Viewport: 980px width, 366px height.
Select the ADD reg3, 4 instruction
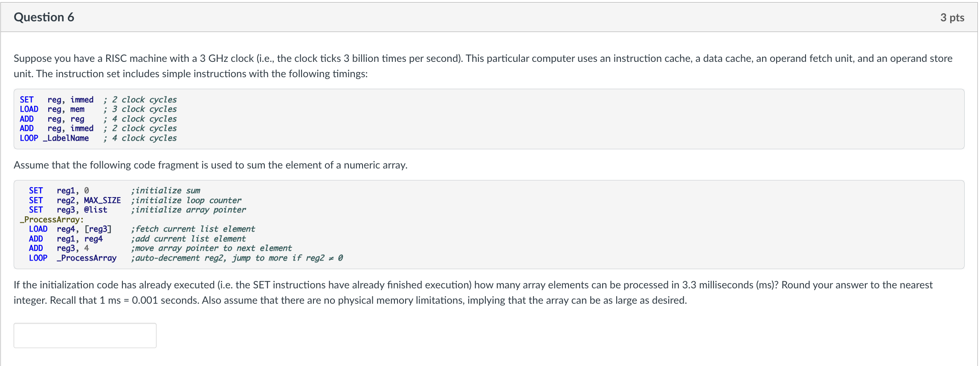click(60, 248)
